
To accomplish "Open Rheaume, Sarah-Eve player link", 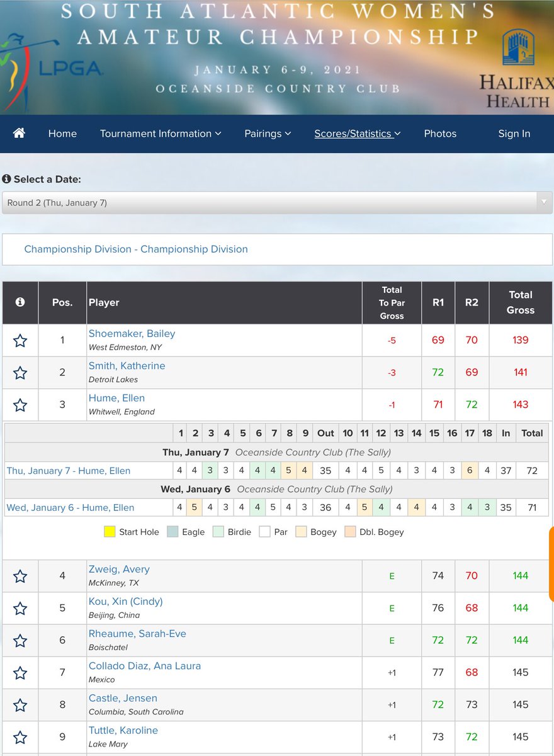I will [x=137, y=633].
